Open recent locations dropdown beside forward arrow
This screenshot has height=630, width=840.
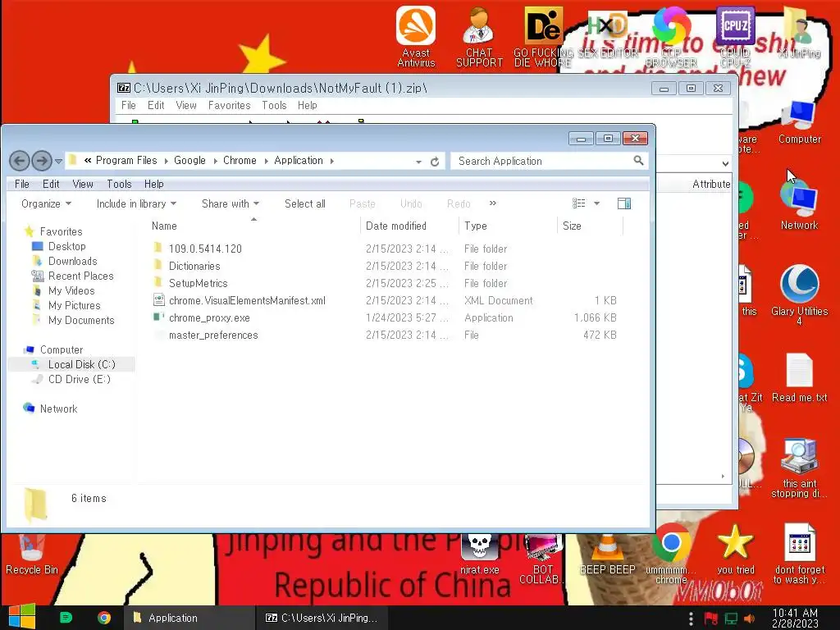click(x=58, y=161)
